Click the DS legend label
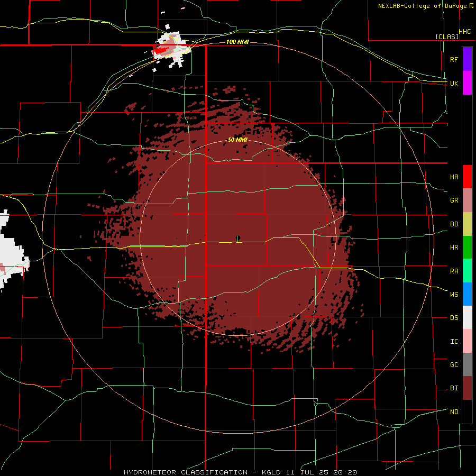This screenshot has width=476, height=476. pos(454,317)
